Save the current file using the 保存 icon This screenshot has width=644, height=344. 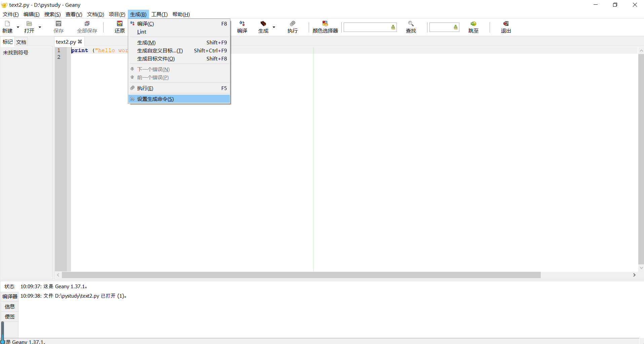pyautogui.click(x=58, y=27)
